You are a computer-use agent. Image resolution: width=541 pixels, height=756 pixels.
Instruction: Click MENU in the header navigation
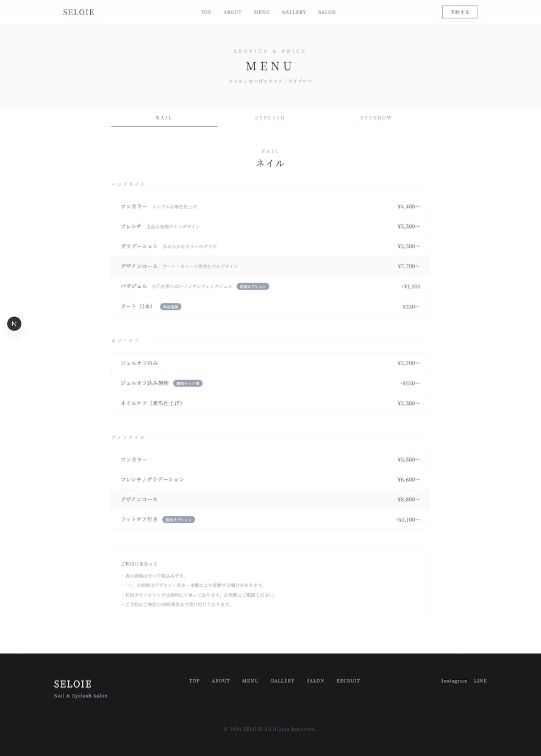(262, 12)
